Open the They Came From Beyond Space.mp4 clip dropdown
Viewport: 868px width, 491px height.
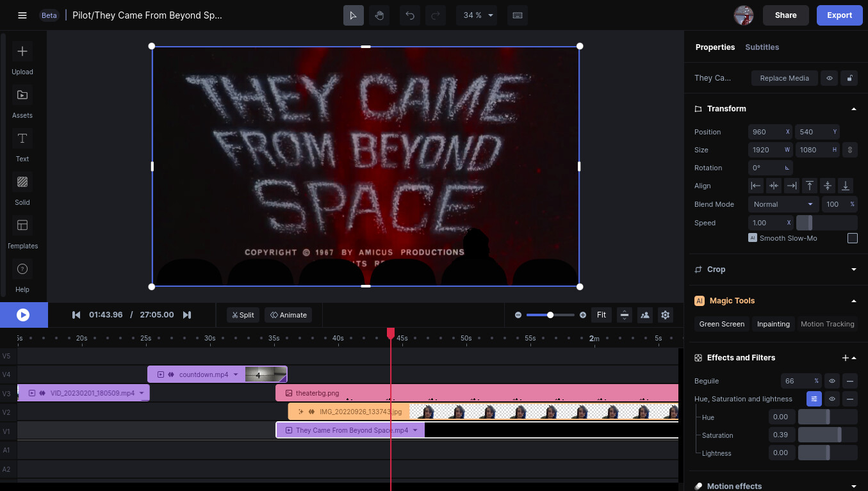click(x=415, y=430)
